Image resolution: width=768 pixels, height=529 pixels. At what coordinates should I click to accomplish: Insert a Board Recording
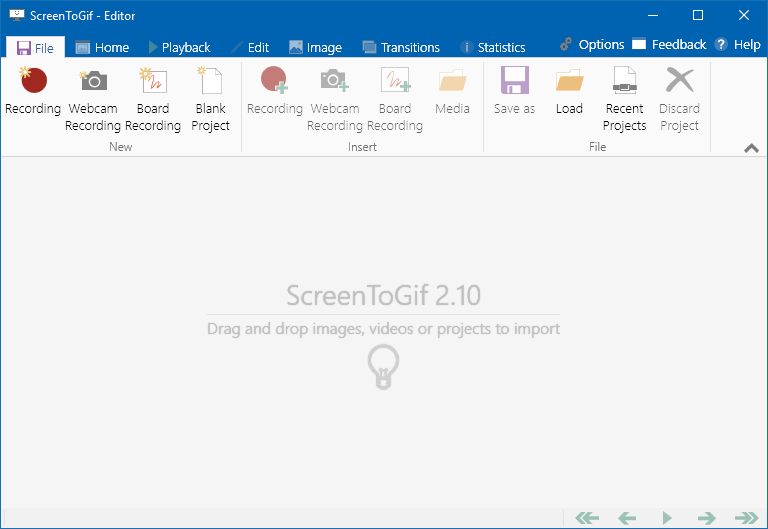coord(395,99)
